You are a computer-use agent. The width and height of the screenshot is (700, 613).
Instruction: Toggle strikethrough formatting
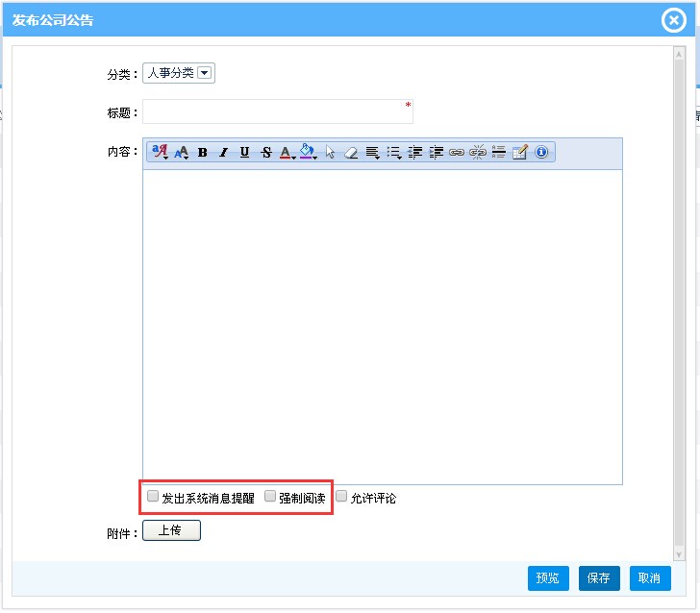coord(266,152)
